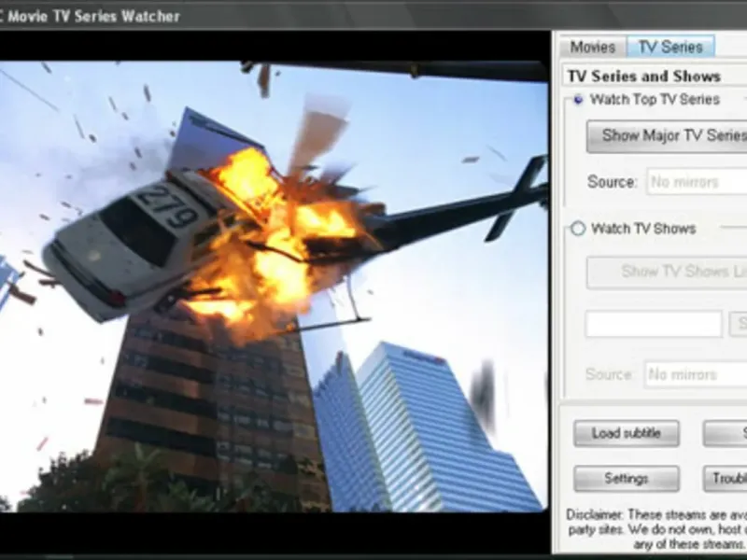Click the Load subtitle button
Screen dimensions: 747x560
[626, 433]
